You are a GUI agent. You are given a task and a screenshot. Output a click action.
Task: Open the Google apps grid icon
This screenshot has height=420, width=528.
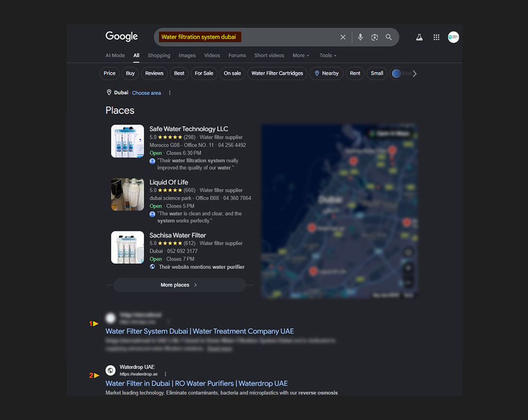tap(437, 37)
